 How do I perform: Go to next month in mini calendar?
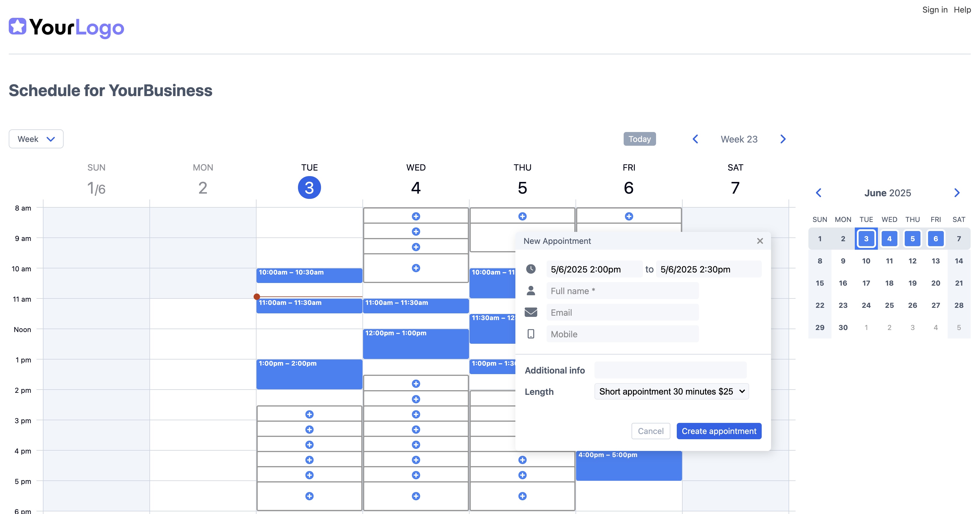[957, 193]
